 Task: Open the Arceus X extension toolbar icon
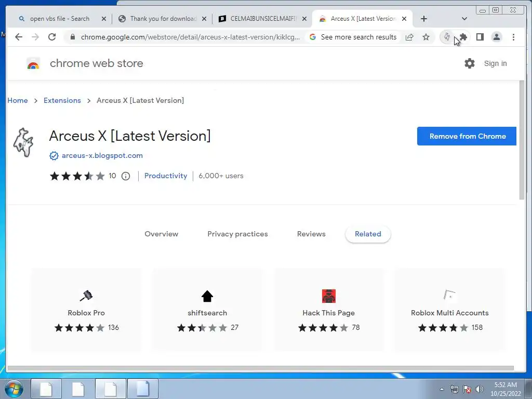(x=447, y=37)
